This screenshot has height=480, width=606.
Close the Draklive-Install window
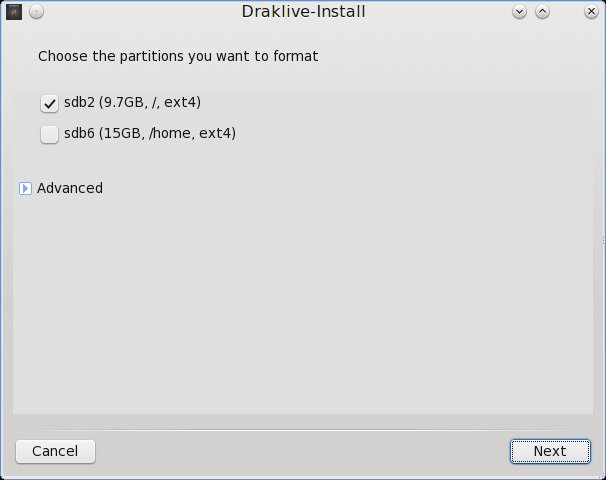(591, 12)
